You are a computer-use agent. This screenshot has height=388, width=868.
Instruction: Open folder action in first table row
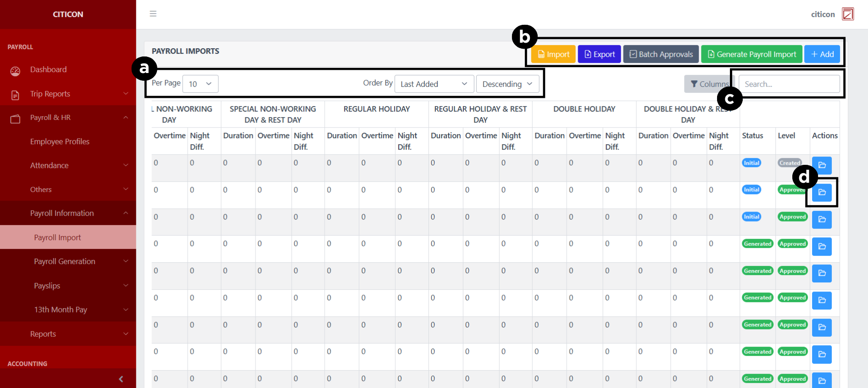822,165
